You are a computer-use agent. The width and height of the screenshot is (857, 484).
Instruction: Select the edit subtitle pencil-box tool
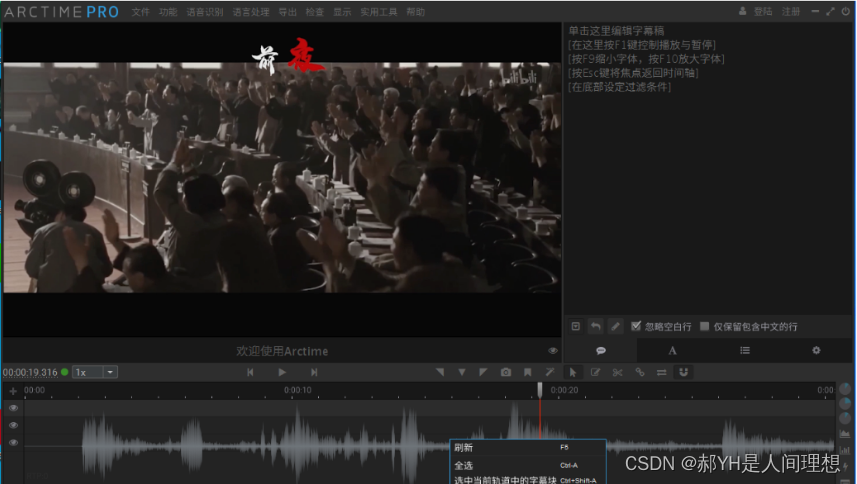[595, 372]
